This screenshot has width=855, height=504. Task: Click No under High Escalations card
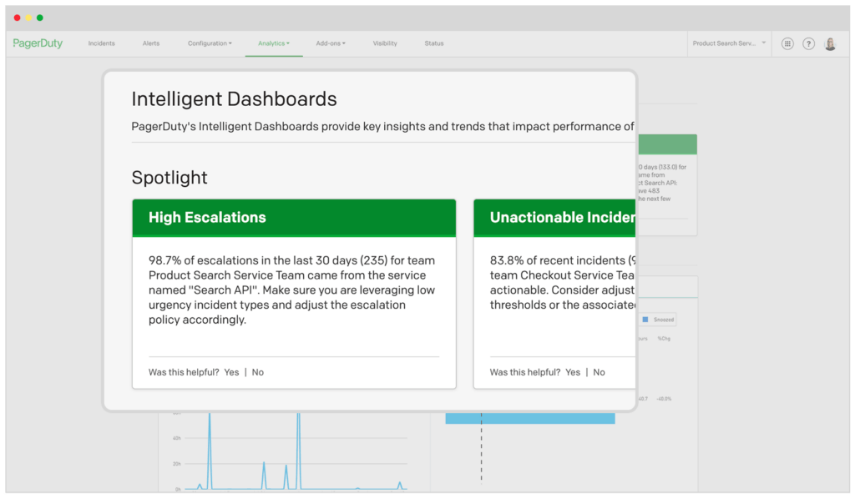[x=257, y=372]
